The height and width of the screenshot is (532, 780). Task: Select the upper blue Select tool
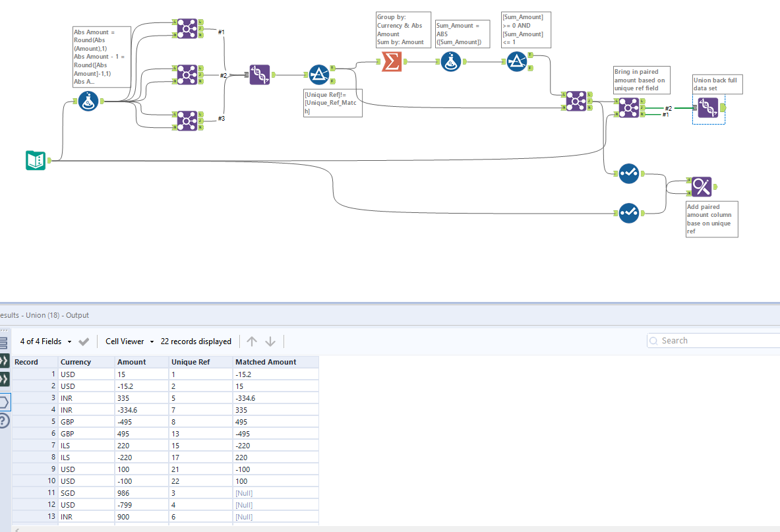[628, 173]
